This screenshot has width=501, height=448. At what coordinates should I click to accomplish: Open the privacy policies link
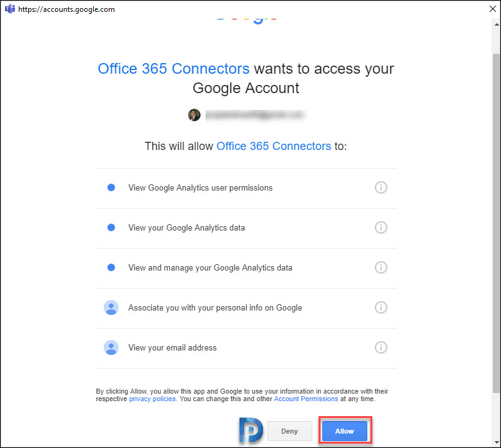tap(152, 399)
